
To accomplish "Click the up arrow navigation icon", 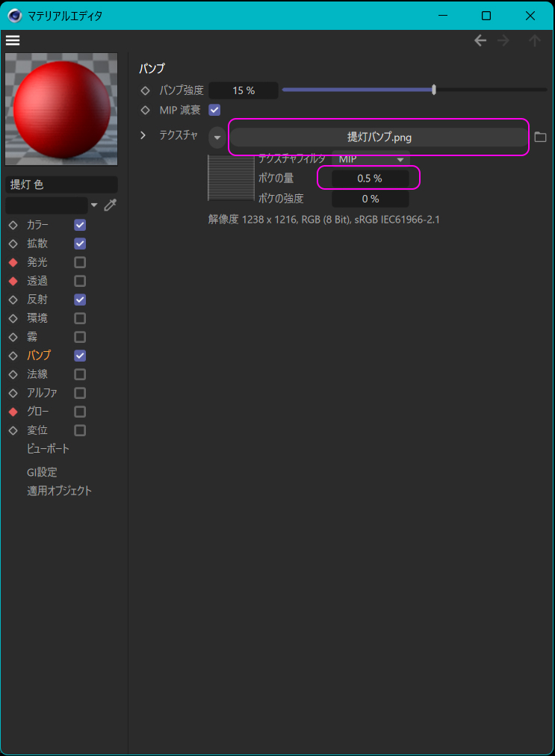I will (x=534, y=41).
